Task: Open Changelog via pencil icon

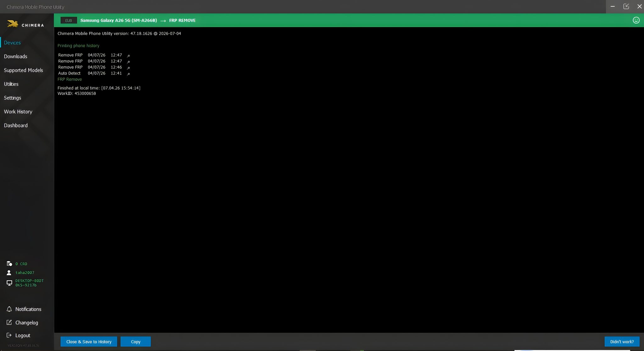Action: coord(9,322)
